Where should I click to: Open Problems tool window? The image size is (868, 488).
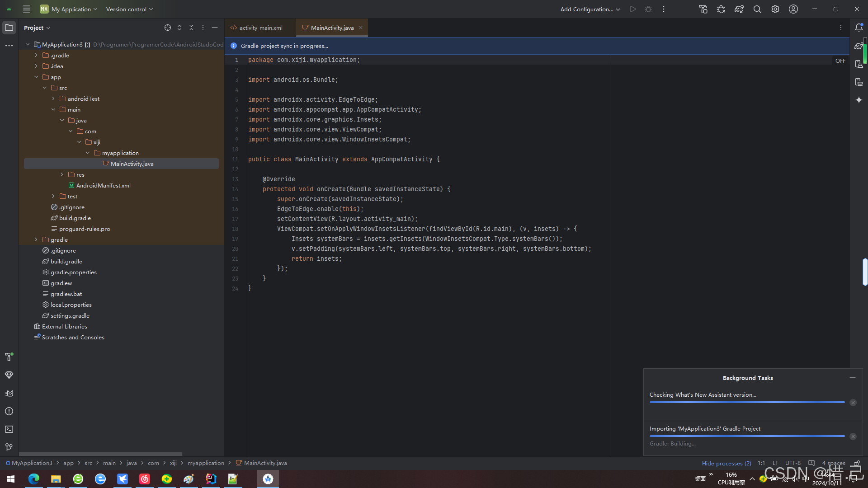9,411
